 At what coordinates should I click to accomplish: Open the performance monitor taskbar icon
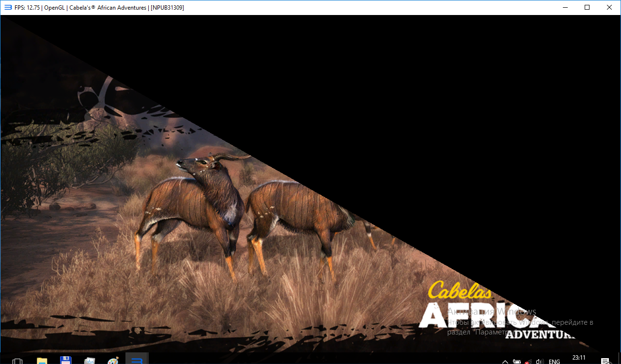click(90, 361)
